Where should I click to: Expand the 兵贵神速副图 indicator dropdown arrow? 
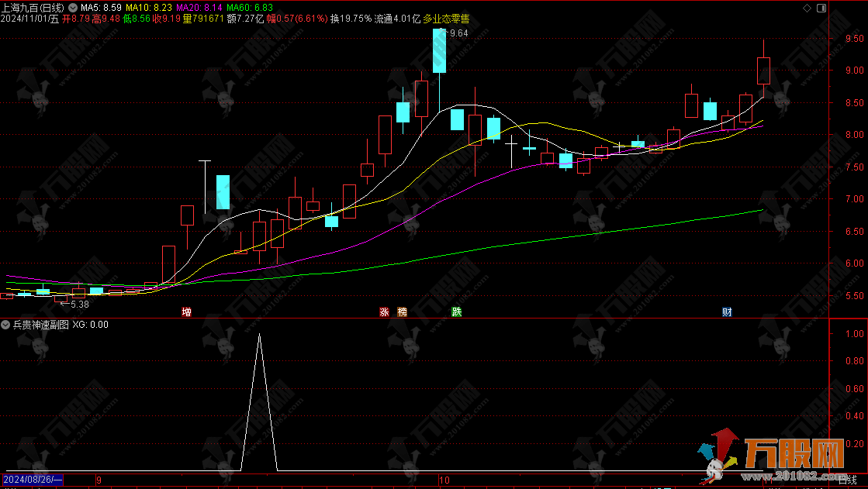[x=5, y=325]
